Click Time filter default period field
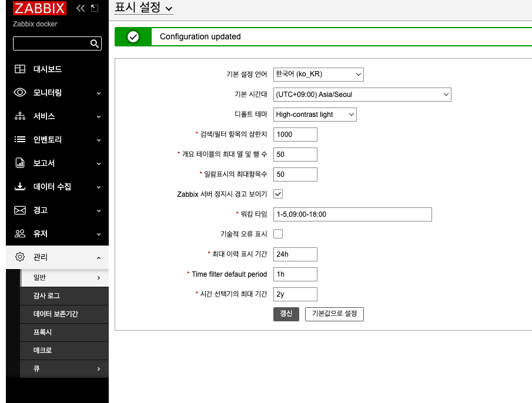 (x=295, y=274)
